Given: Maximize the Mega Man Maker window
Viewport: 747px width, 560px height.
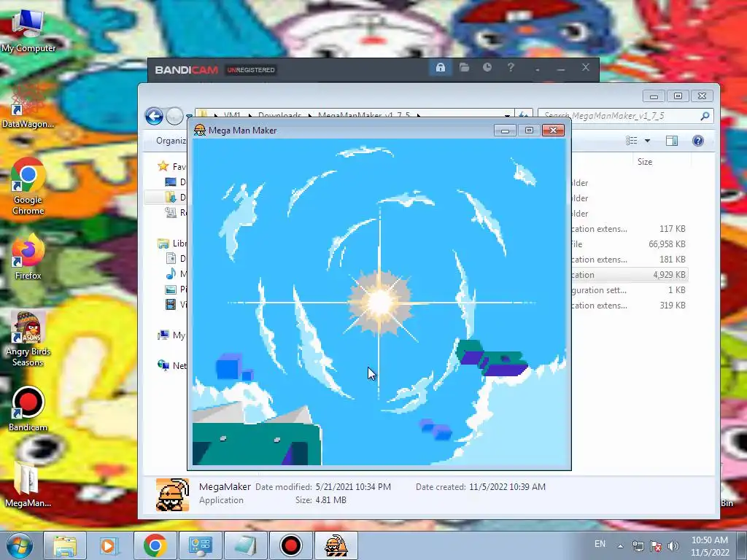Looking at the screenshot, I should click(x=529, y=130).
